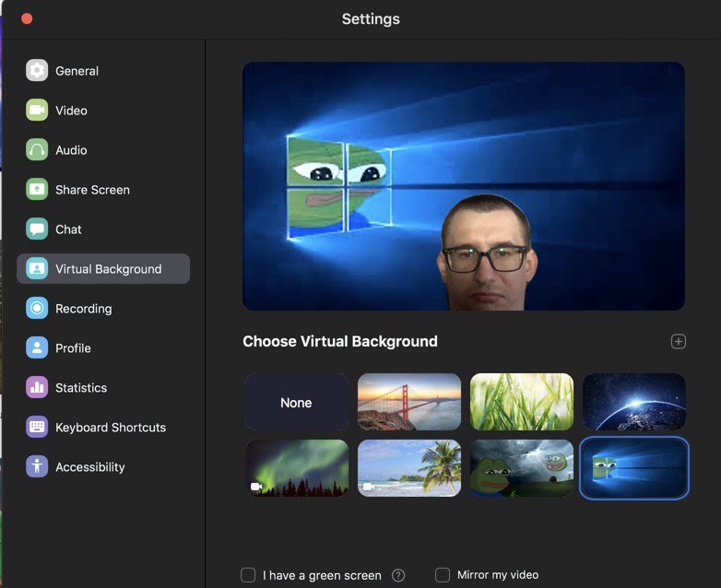Choose the None background option
The width and height of the screenshot is (721, 588).
[x=297, y=402]
